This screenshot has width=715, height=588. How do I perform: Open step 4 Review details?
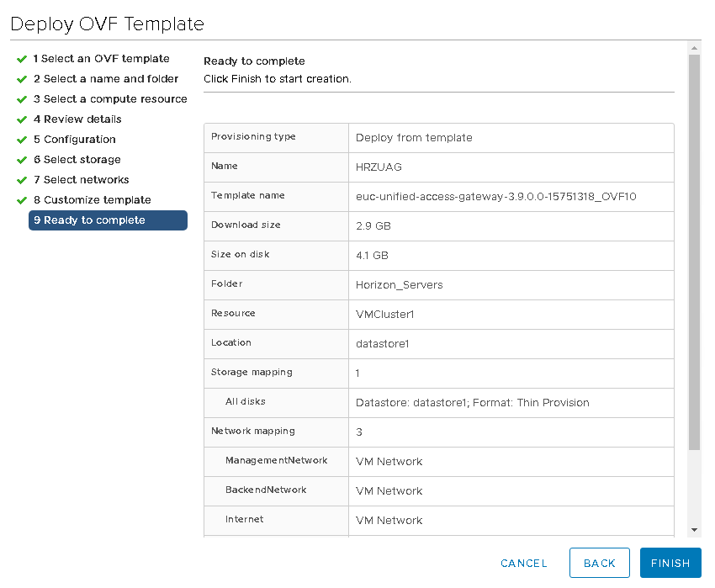tap(77, 119)
